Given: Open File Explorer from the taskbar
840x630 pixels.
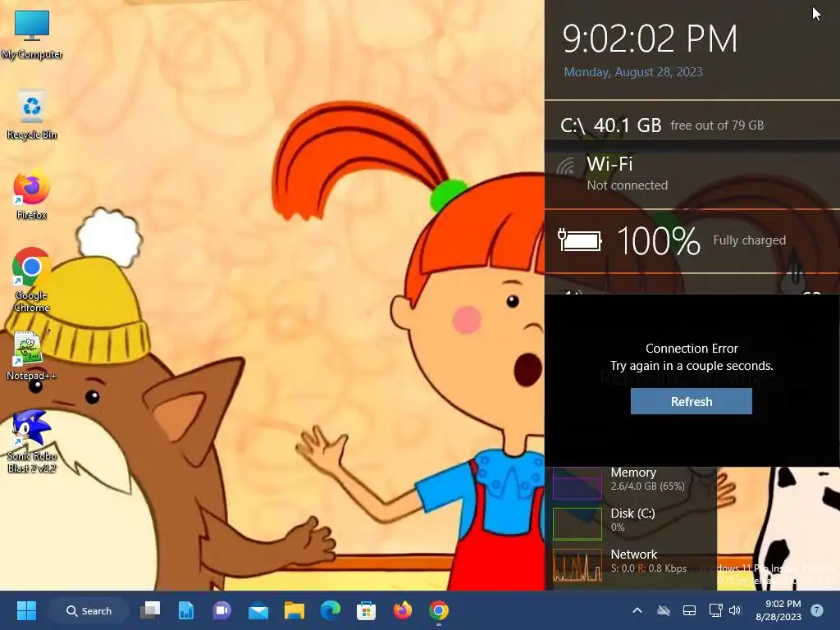Looking at the screenshot, I should [294, 610].
